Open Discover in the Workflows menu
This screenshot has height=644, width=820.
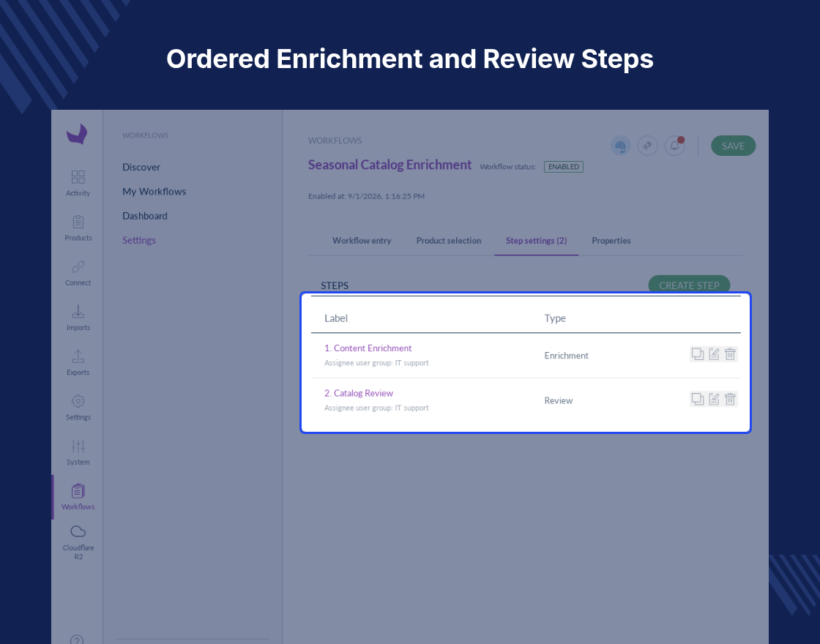pyautogui.click(x=141, y=168)
